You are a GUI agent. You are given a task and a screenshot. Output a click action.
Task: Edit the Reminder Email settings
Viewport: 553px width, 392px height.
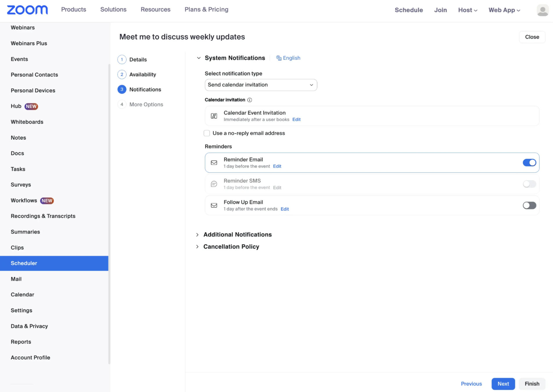[277, 166]
